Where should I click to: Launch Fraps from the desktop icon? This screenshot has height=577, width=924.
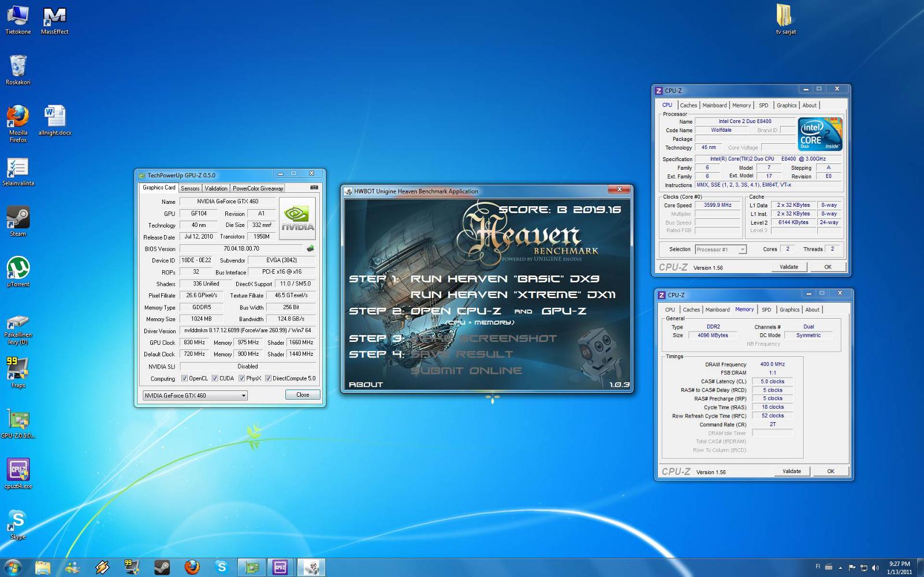click(x=18, y=373)
